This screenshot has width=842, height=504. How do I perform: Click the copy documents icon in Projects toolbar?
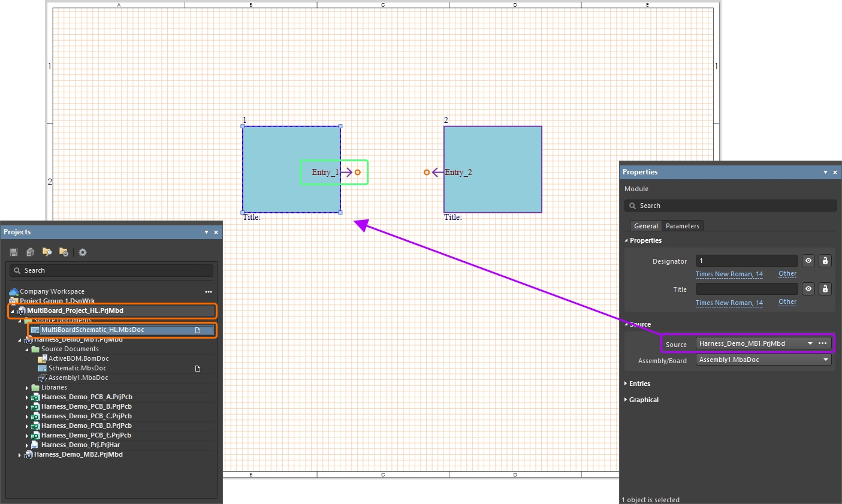pos(30,252)
